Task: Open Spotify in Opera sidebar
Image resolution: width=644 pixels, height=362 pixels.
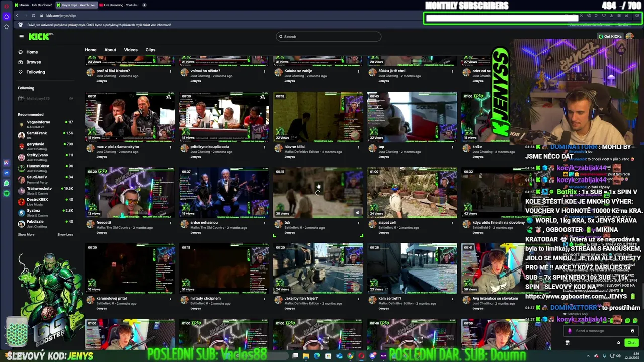Action: (6, 193)
